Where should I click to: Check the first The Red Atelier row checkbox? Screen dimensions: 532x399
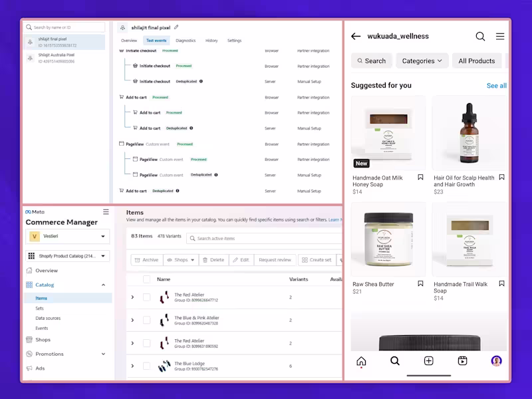(x=146, y=297)
